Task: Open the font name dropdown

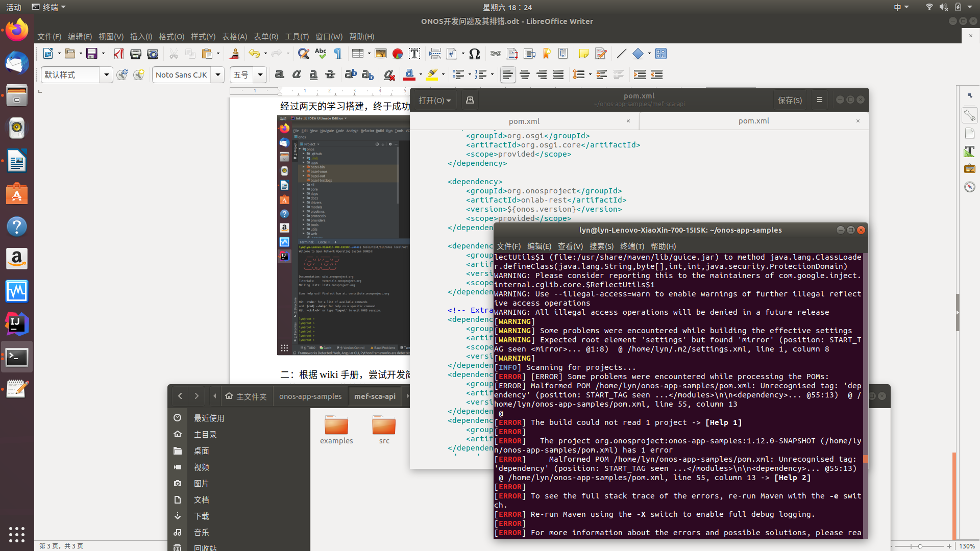Action: click(x=218, y=74)
